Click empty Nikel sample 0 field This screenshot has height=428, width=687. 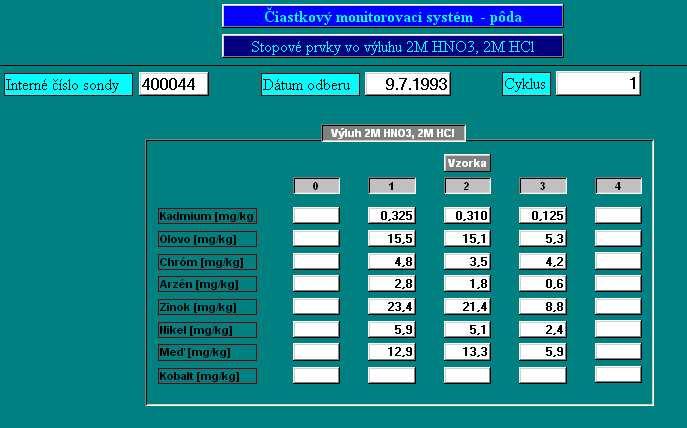point(316,329)
